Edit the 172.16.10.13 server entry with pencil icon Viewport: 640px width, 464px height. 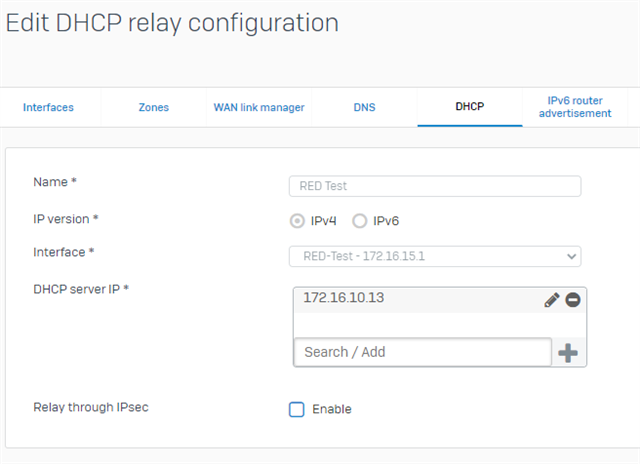(x=551, y=300)
